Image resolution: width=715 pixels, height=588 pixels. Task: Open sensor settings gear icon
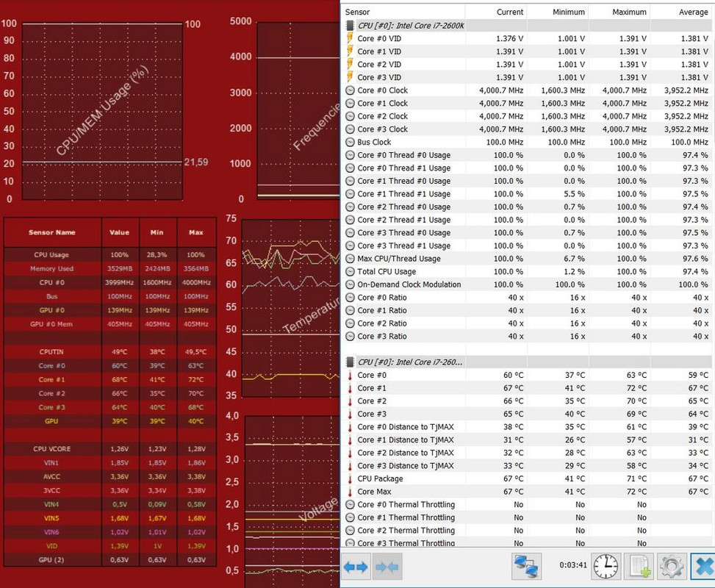(x=671, y=566)
